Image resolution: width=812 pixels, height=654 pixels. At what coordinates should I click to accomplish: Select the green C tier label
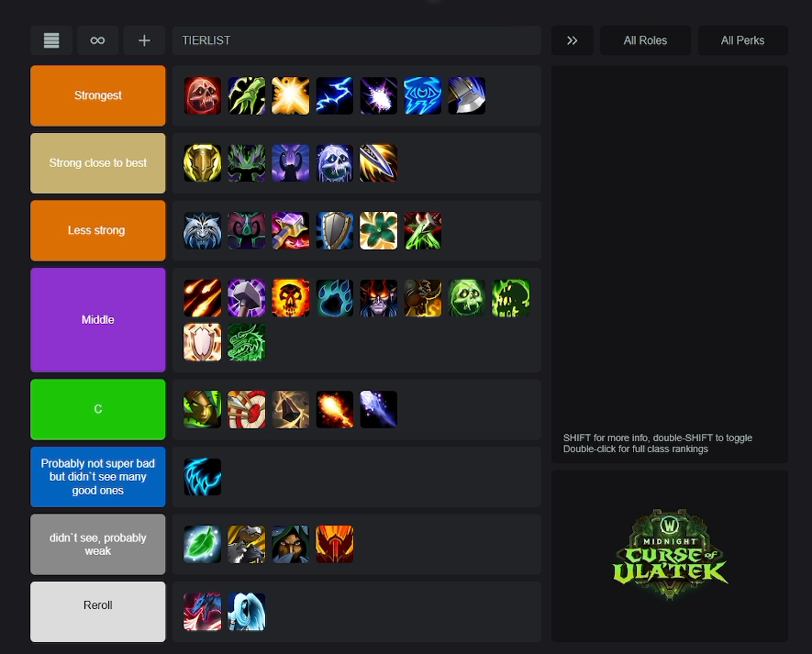tap(98, 410)
